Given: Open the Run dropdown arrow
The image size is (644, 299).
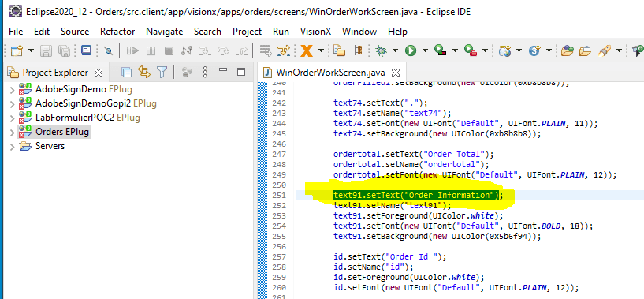Looking at the screenshot, I should (425, 51).
